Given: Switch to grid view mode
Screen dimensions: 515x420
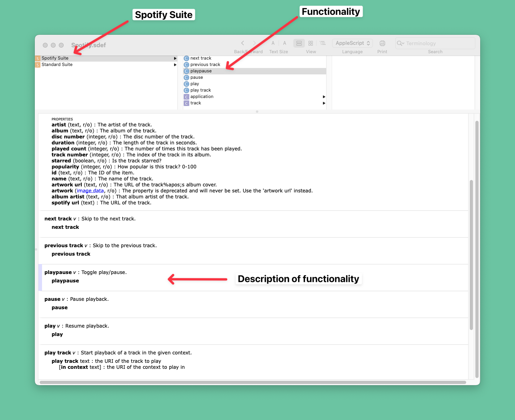Looking at the screenshot, I should 311,43.
